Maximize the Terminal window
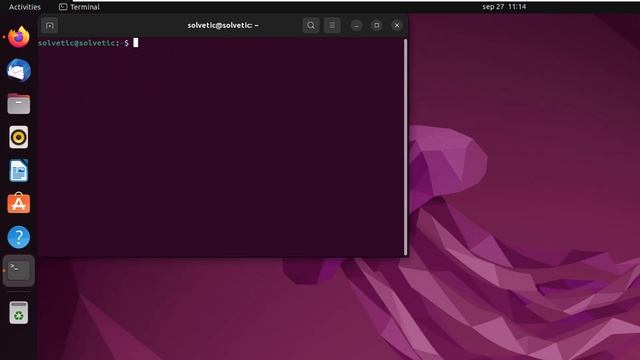 pyautogui.click(x=376, y=25)
